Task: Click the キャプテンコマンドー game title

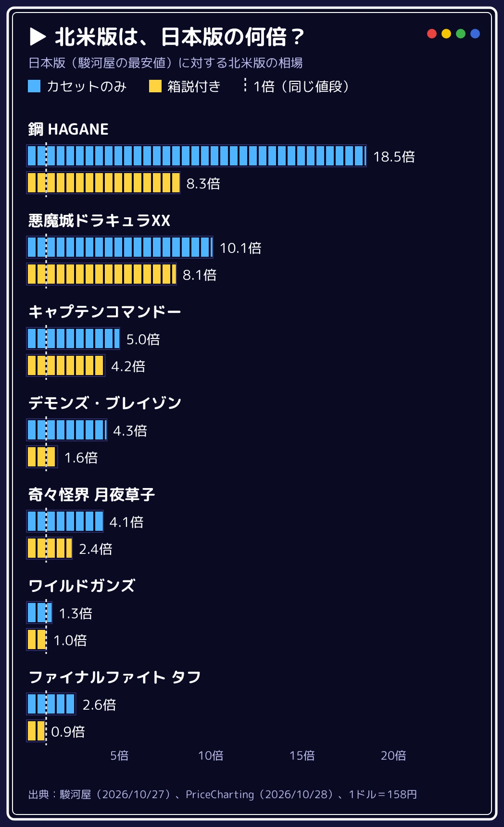Action: pos(105,312)
